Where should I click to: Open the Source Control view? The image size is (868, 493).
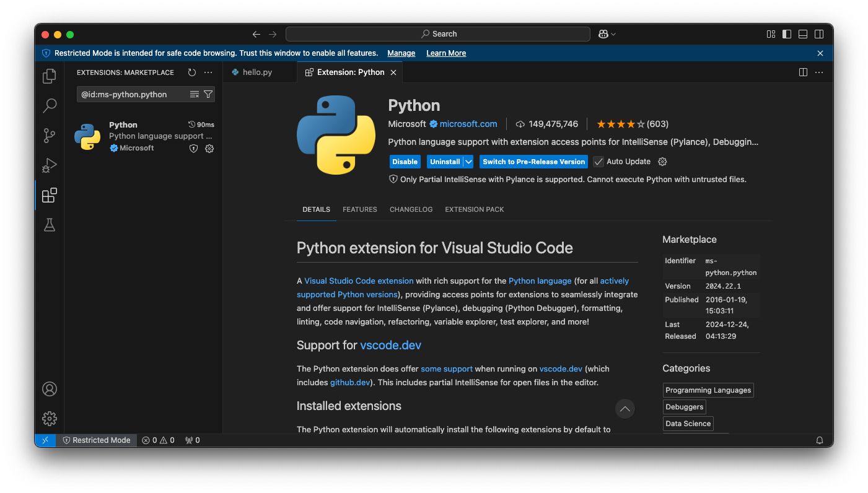[x=50, y=136]
